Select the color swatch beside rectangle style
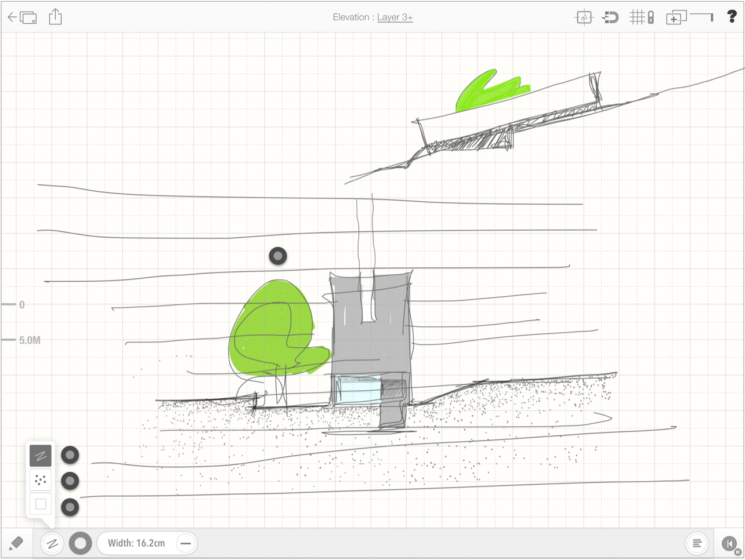745x560 pixels. coord(70,507)
